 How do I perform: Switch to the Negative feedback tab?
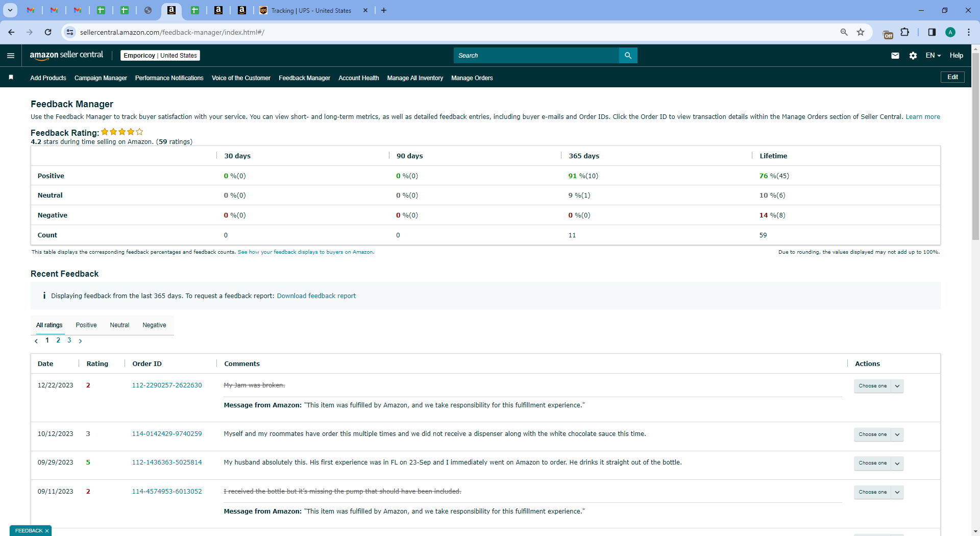click(x=154, y=325)
